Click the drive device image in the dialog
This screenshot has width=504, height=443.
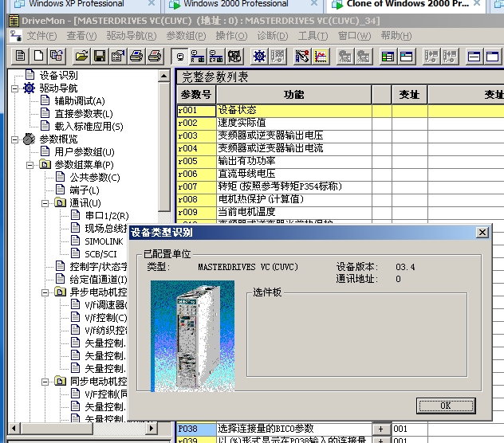pos(192,336)
